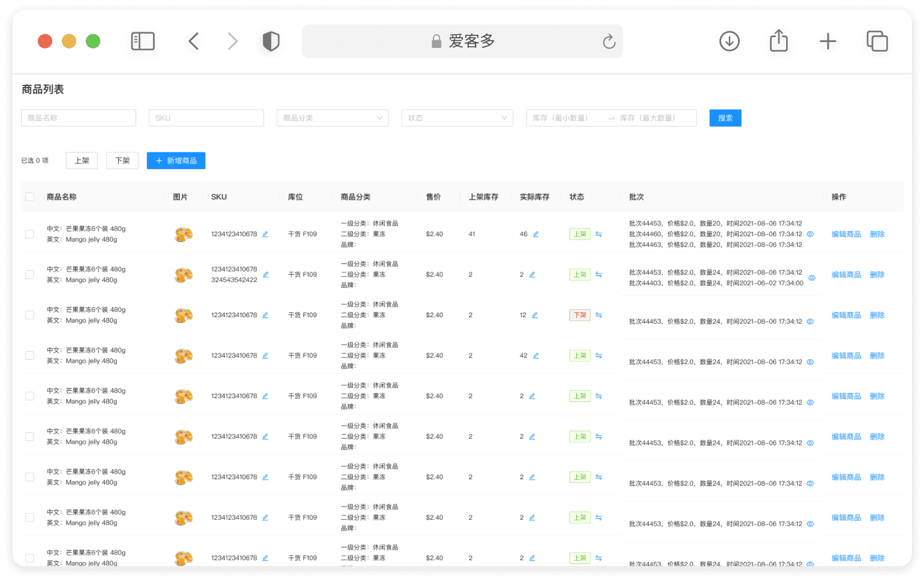
Task: Toggle the browser sidebar icon
Action: [143, 41]
